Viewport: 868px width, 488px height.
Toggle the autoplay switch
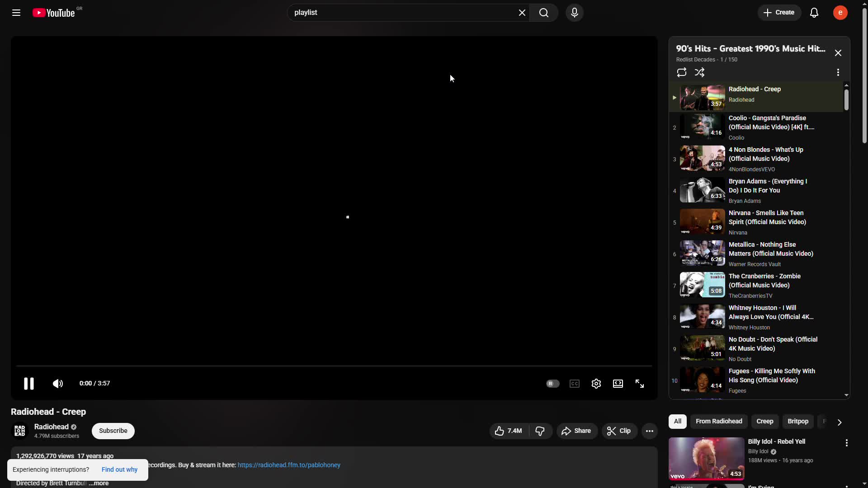click(x=552, y=384)
